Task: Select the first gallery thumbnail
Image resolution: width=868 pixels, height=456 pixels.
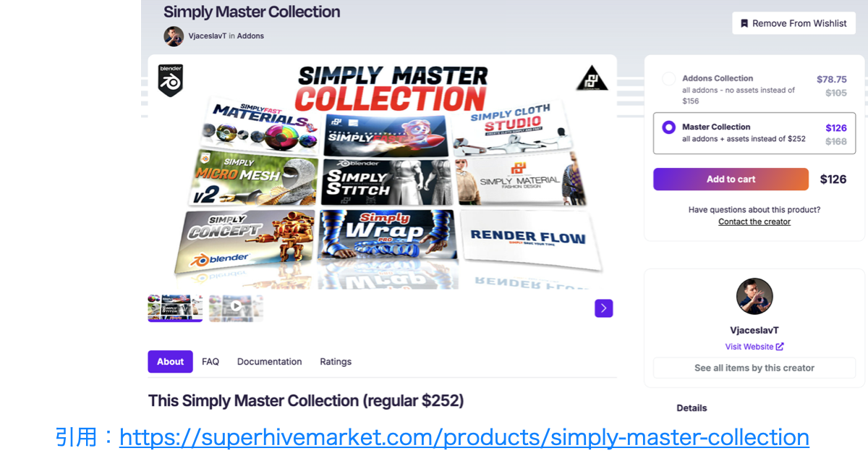Action: 175,308
